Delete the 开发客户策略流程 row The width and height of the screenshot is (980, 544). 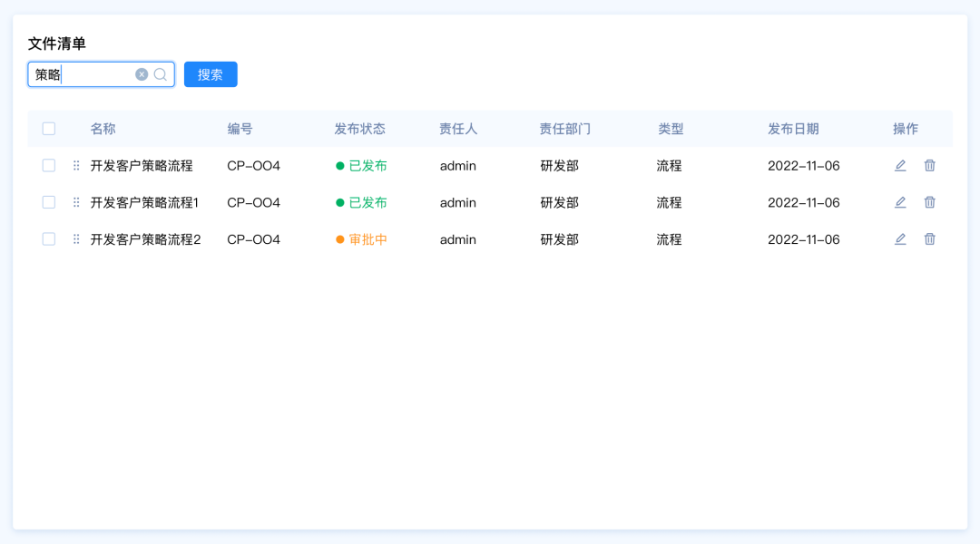click(930, 165)
